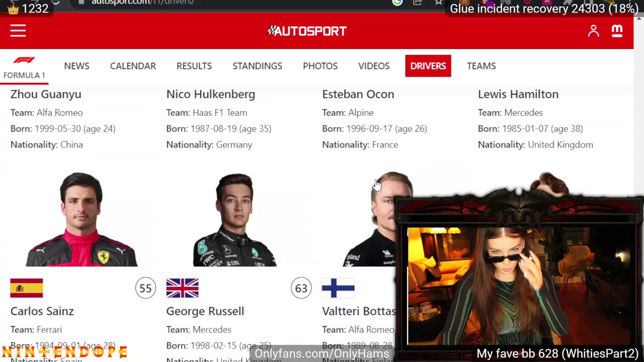Open the PHOTOS tab
Image resolution: width=644 pixels, height=362 pixels.
pyautogui.click(x=320, y=66)
